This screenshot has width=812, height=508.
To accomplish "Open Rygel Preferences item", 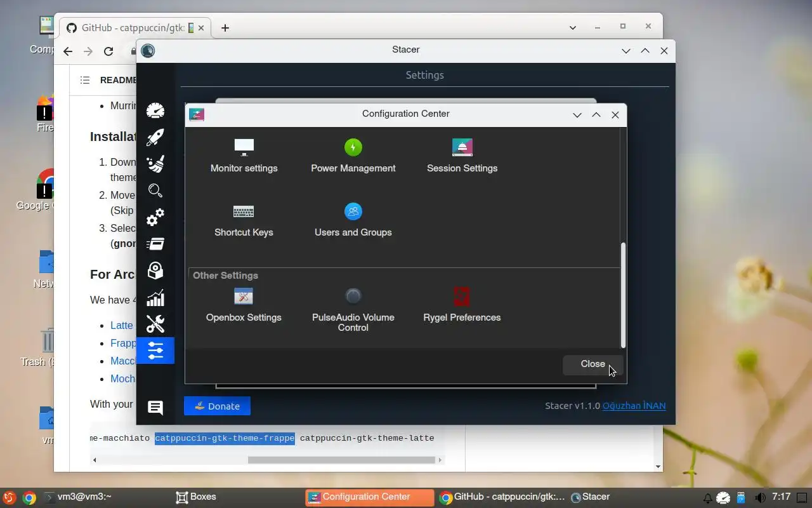I will 462,305.
